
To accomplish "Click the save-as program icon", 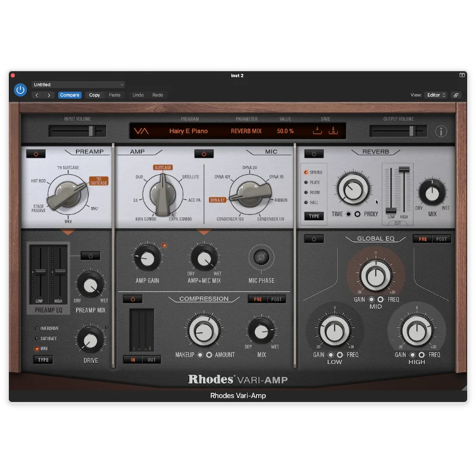I will pos(333,130).
